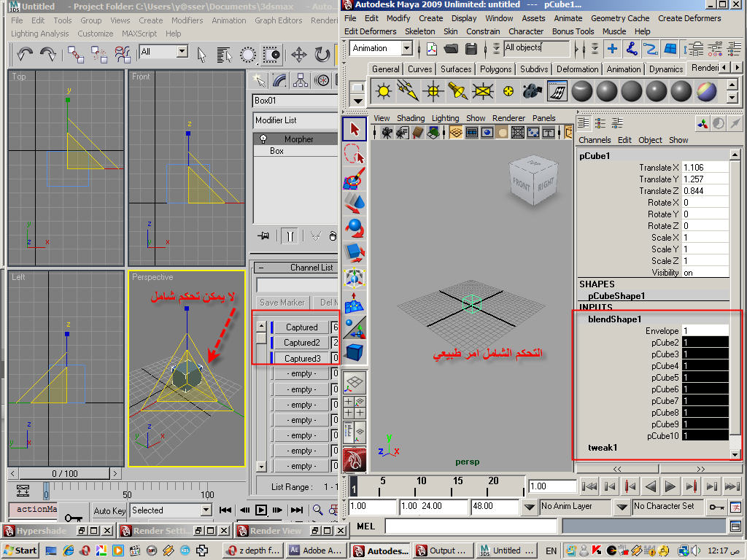Click the multicolor sphere material on Maya shelf

point(706,91)
